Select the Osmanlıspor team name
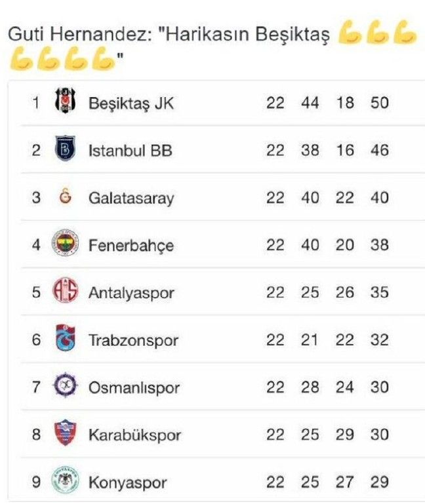This screenshot has height=504, width=425. point(134,387)
